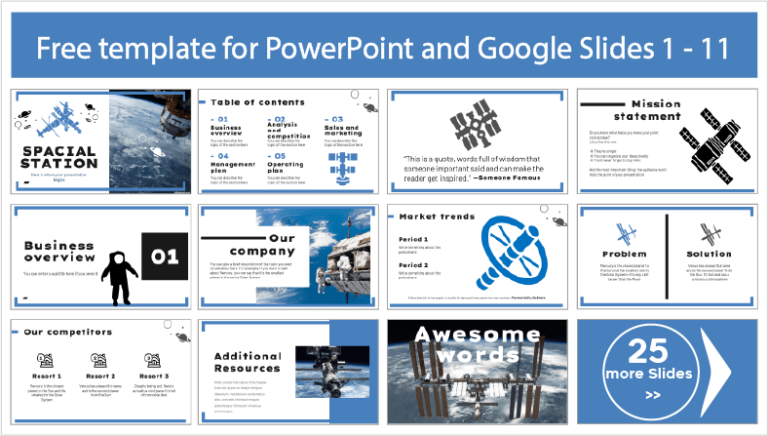Image resolution: width=768 pixels, height=436 pixels.
Task: Select the Business overview 01 slide
Action: click(x=101, y=257)
